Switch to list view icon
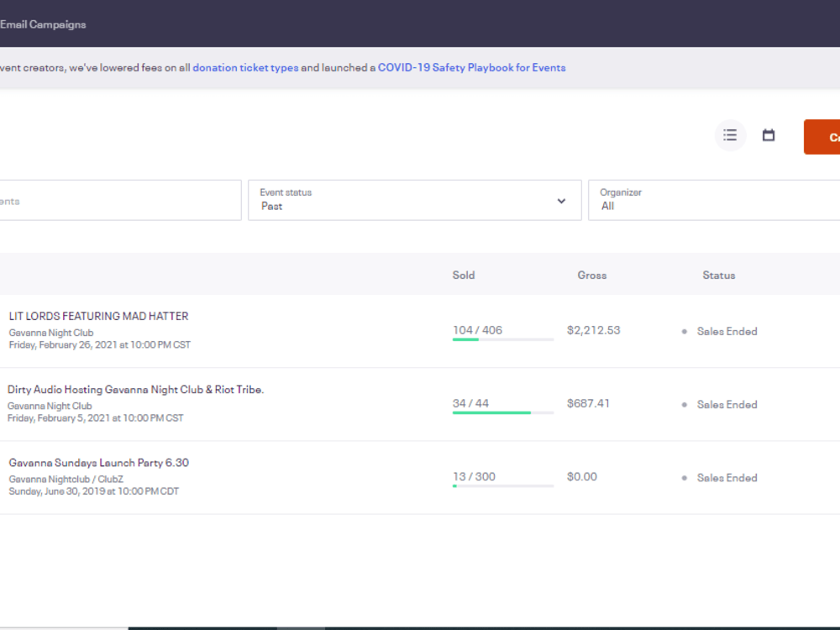840x630 pixels. point(730,135)
